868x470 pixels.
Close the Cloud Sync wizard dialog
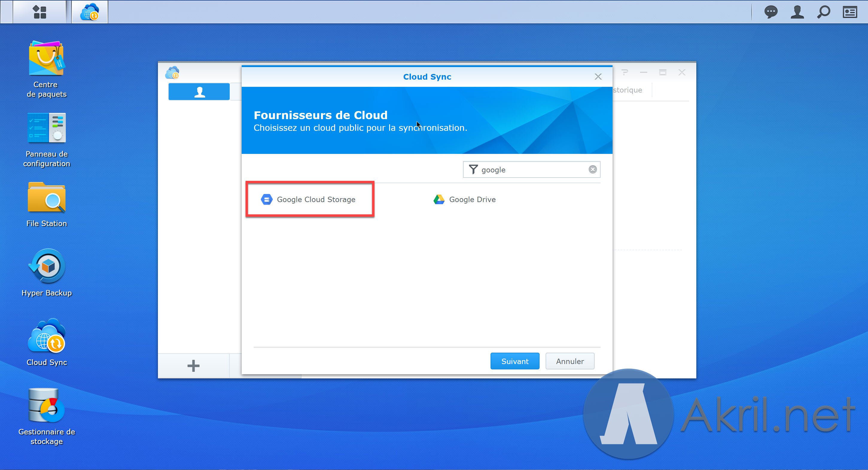pyautogui.click(x=598, y=77)
